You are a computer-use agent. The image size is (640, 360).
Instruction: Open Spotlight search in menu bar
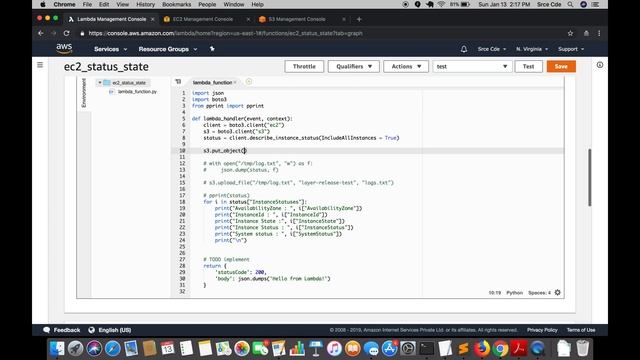point(570,4)
